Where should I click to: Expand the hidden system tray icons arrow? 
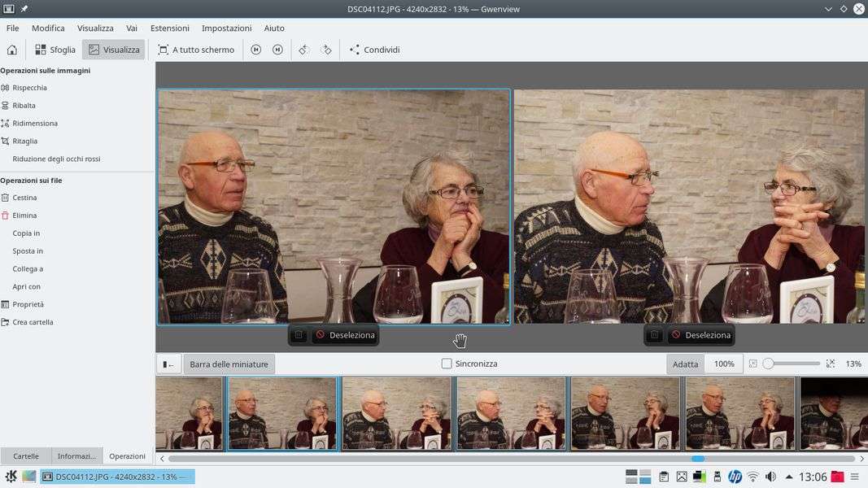[788, 477]
